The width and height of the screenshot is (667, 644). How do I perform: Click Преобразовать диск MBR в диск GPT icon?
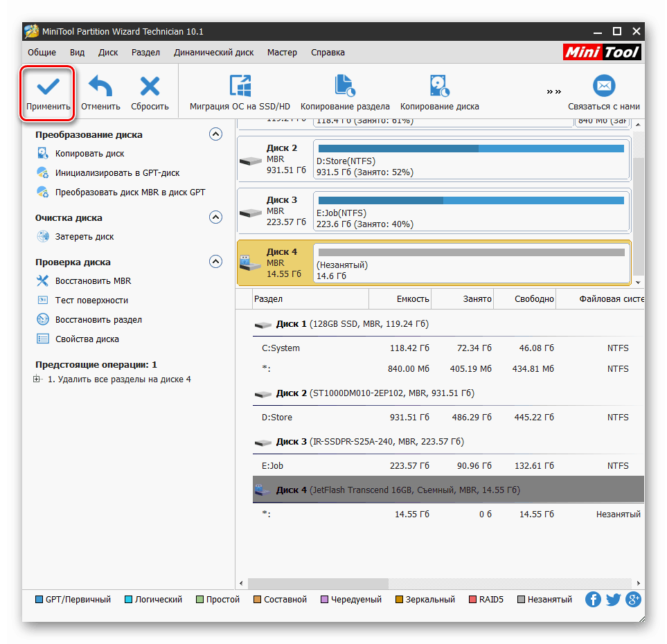click(42, 193)
